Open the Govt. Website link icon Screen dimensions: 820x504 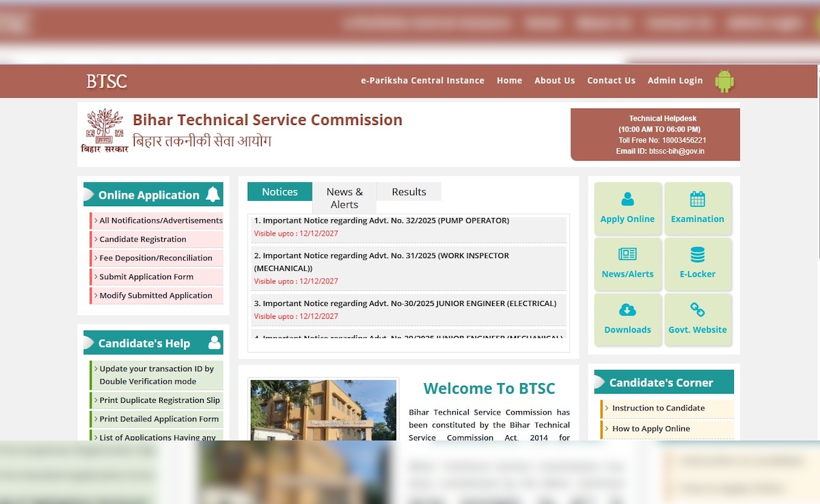697,310
